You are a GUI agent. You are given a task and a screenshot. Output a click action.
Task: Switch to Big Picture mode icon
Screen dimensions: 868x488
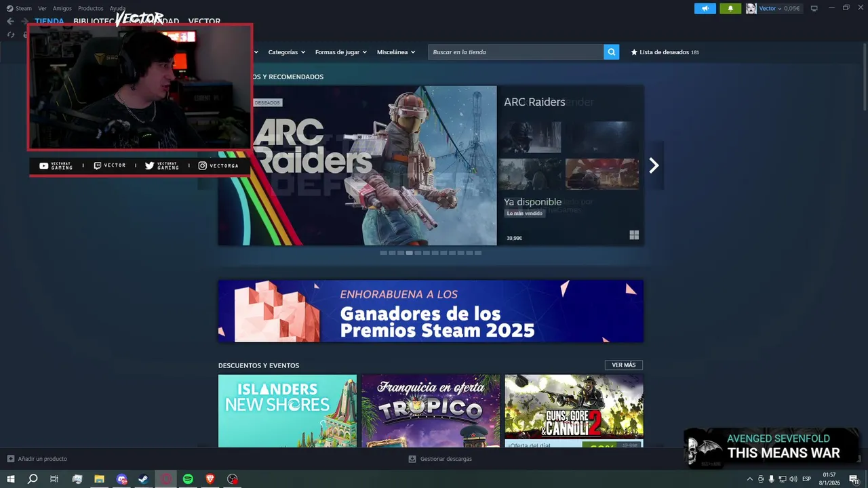(814, 9)
